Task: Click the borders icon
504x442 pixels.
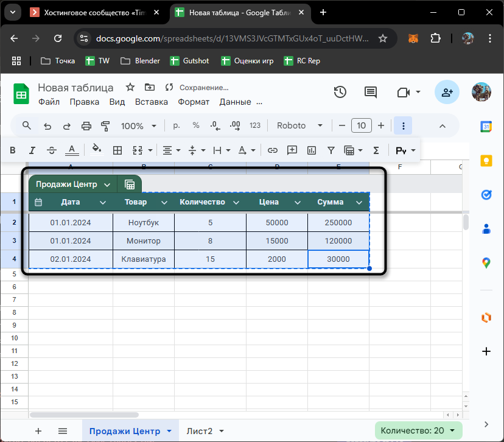Action: coord(117,150)
